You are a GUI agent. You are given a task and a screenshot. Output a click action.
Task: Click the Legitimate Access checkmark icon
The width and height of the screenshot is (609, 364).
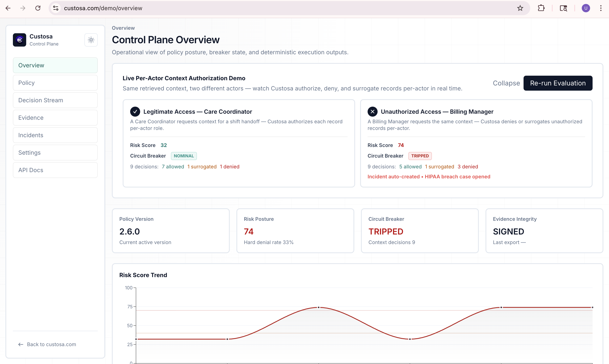tap(135, 112)
